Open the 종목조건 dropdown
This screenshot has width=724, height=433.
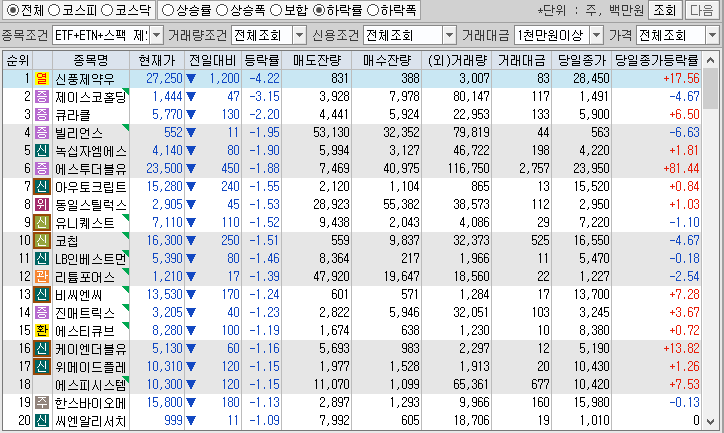click(157, 35)
